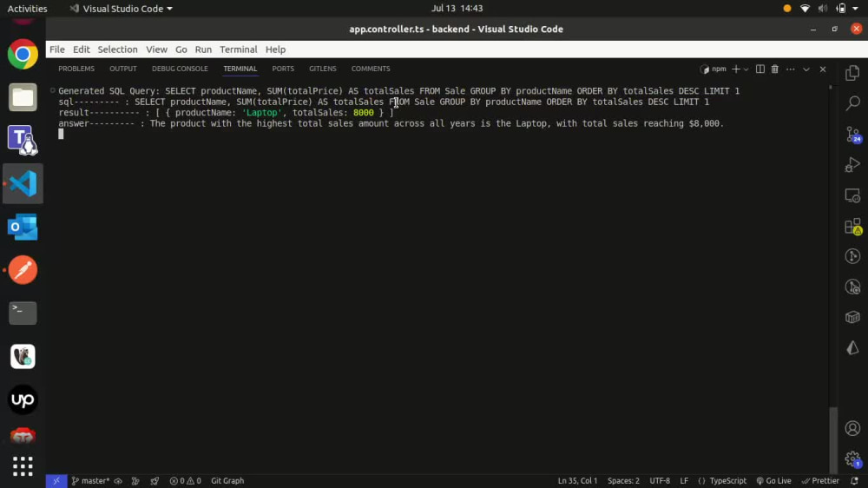Start Go Live server

pos(774,481)
